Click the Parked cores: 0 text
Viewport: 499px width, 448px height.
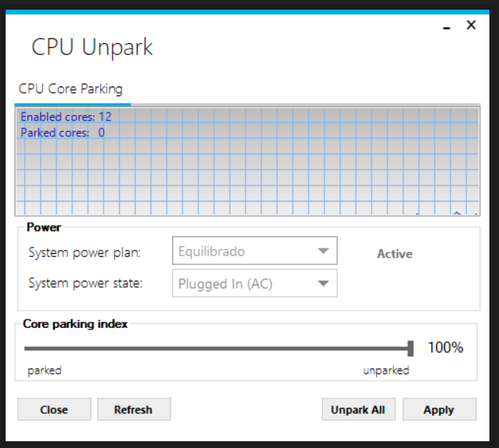tap(63, 133)
